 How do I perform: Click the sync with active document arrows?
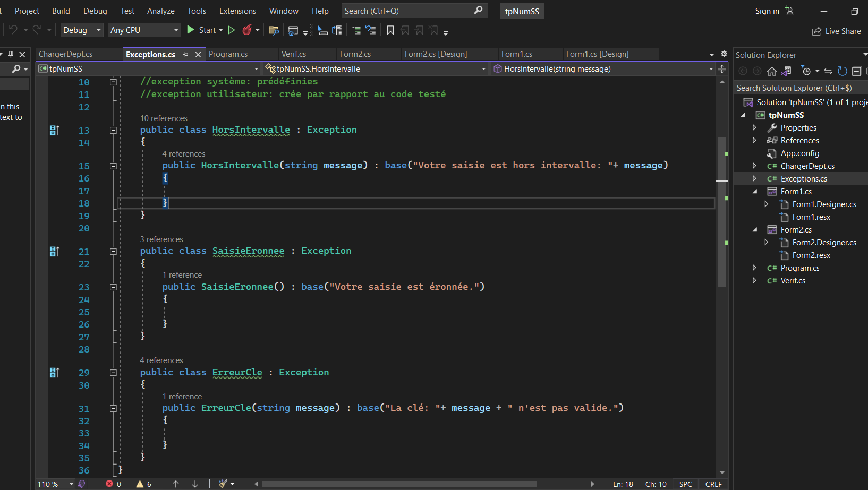(828, 71)
